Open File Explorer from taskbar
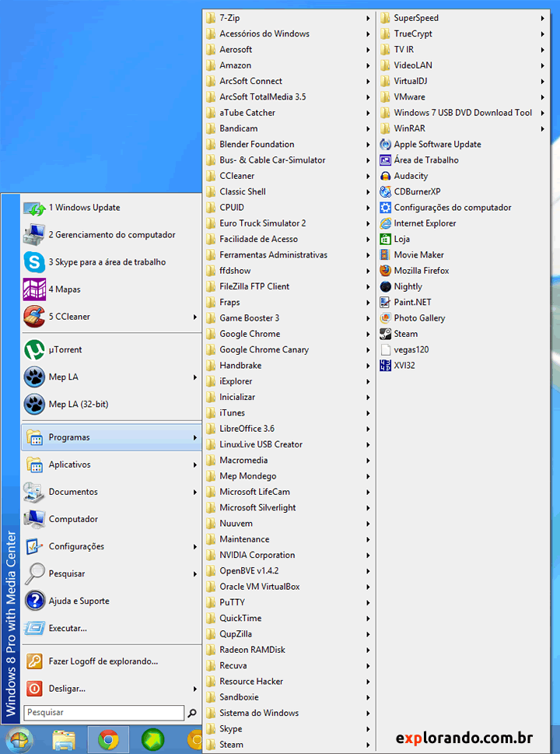 64,741
